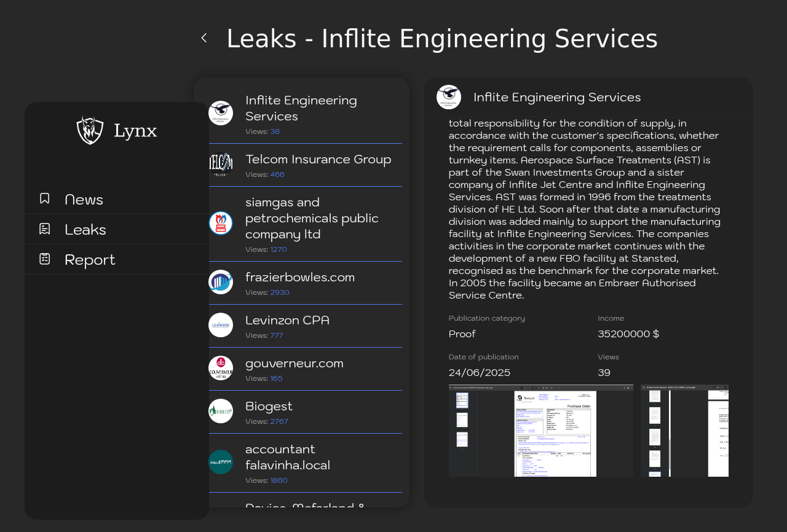Click the detail panel title Inflite Engineering Services
Screen dimensions: 787x532
coord(557,97)
